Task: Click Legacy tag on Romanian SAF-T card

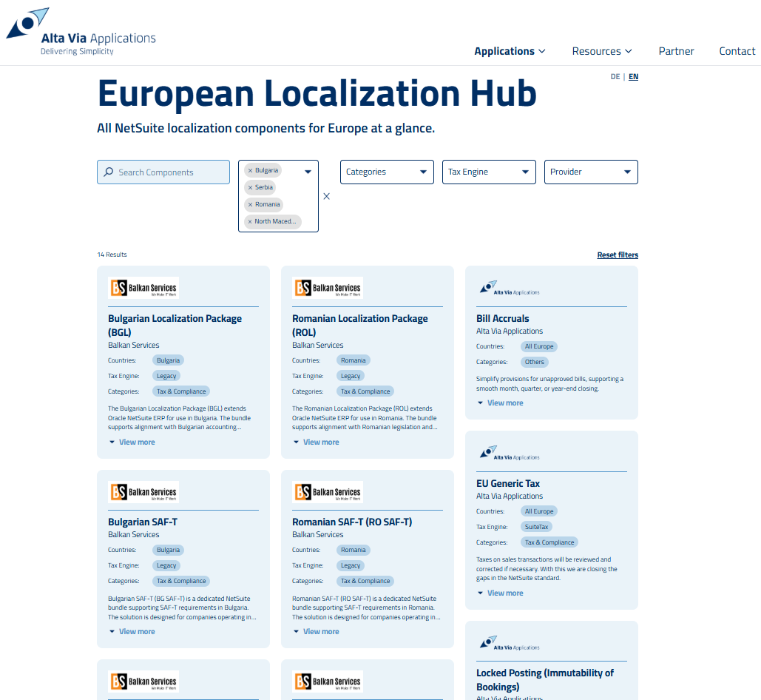Action: (x=351, y=565)
